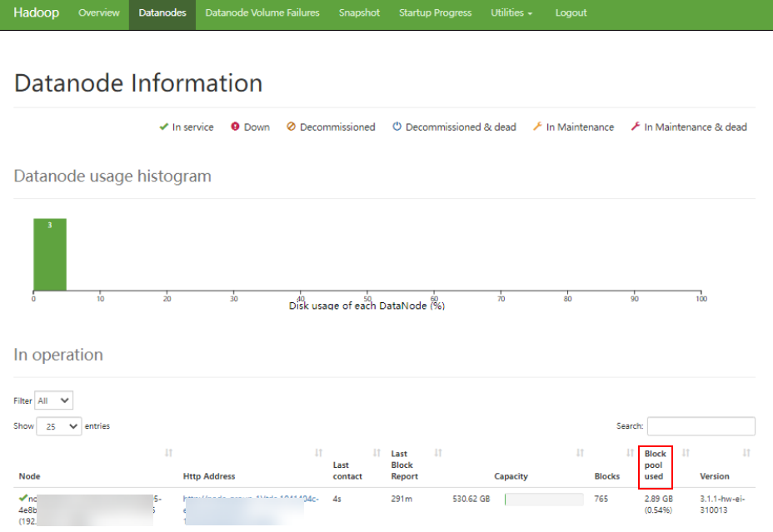Click the Blocks column header
This screenshot has height=532, width=773.
[x=607, y=476]
